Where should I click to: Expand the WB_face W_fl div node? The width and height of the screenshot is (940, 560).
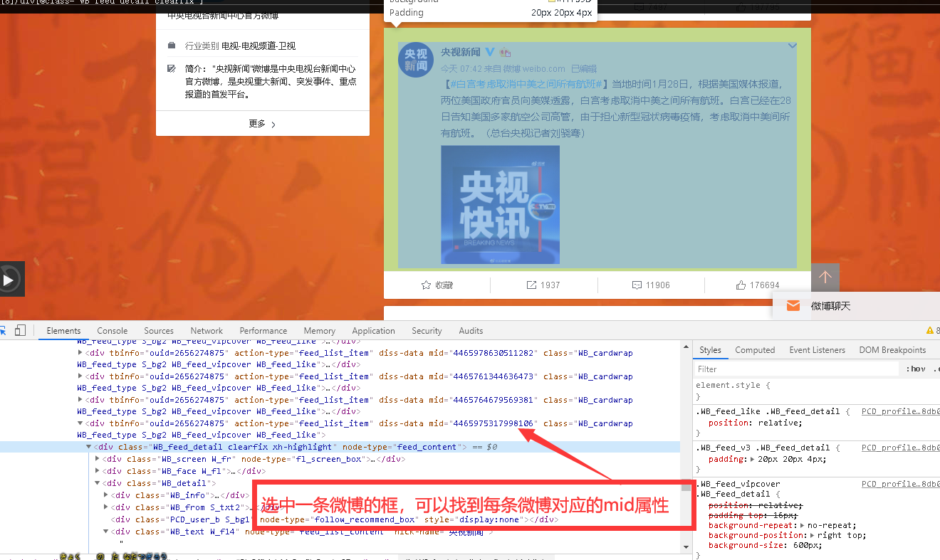click(98, 471)
